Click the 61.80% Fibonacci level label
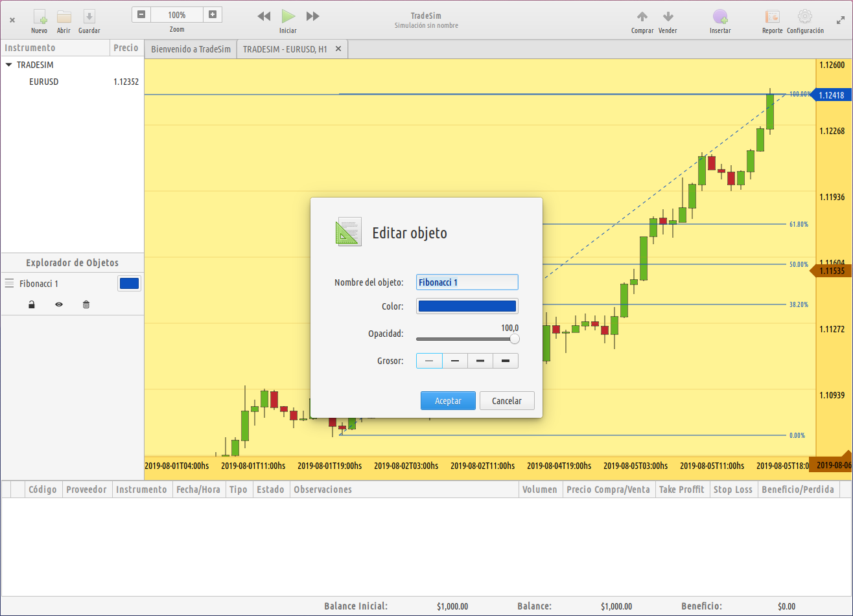Image resolution: width=853 pixels, height=616 pixels. [x=799, y=224]
